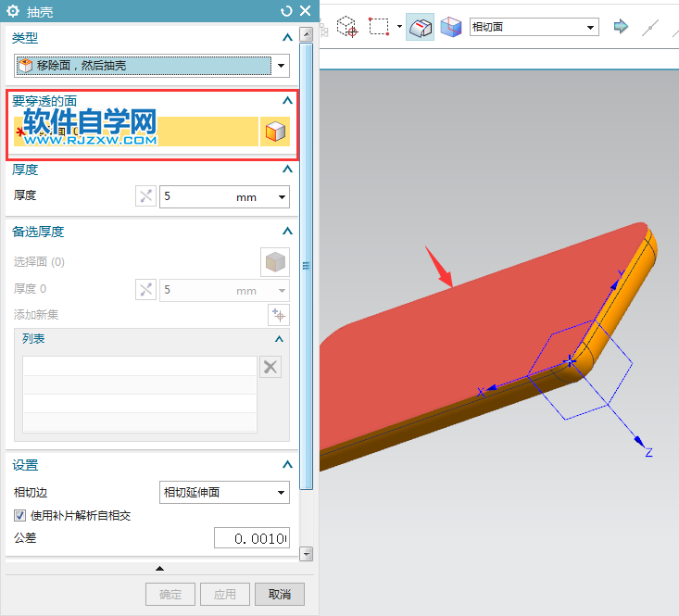
Task: Click the add new set icon
Action: (x=279, y=315)
